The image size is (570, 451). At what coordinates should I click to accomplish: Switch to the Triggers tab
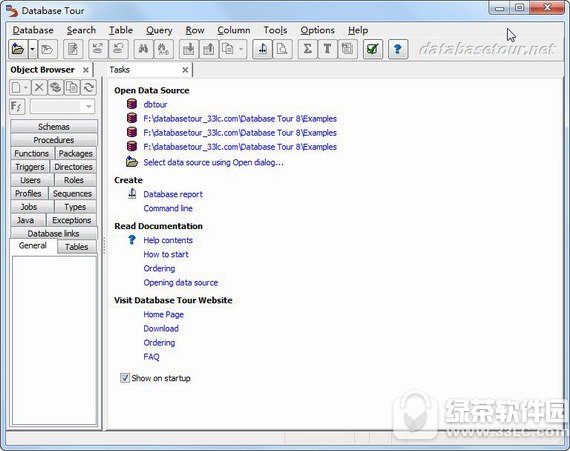[30, 167]
